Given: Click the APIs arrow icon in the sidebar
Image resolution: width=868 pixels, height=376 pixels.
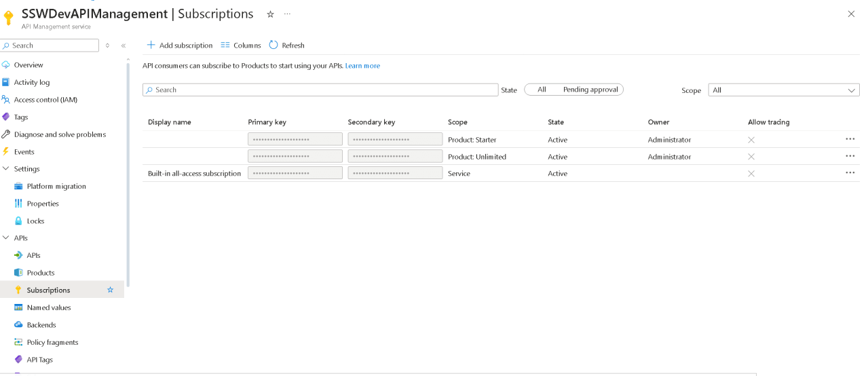Looking at the screenshot, I should point(18,256).
